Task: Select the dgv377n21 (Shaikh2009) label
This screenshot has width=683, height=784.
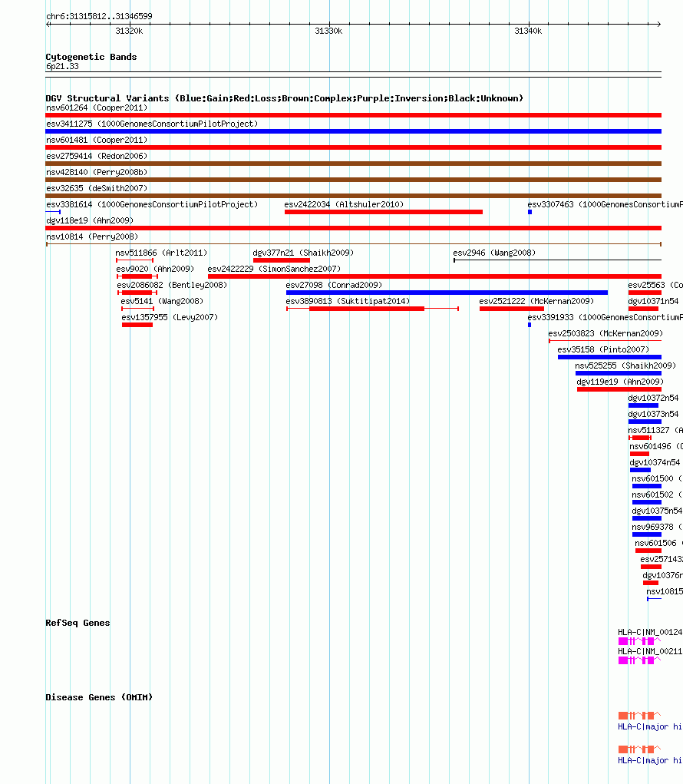Action: click(303, 253)
